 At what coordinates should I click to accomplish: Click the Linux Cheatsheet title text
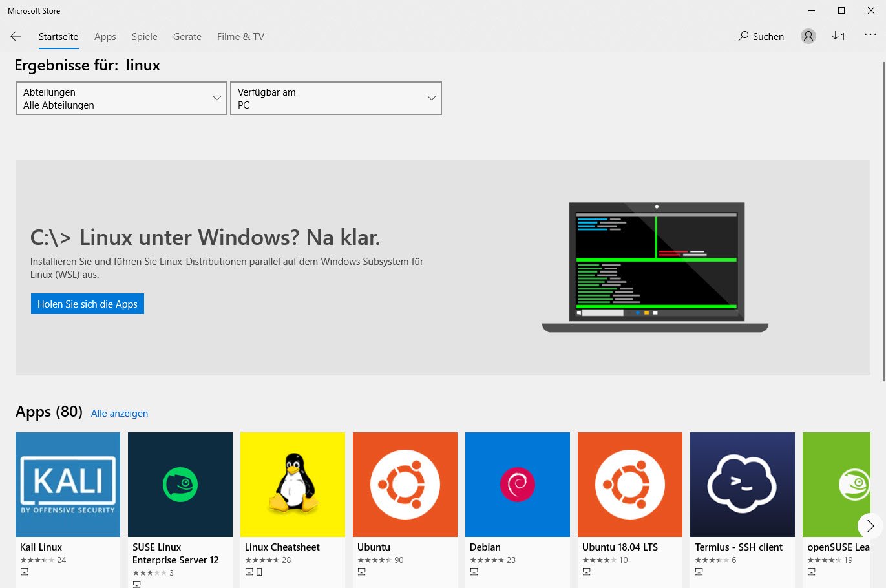click(282, 547)
